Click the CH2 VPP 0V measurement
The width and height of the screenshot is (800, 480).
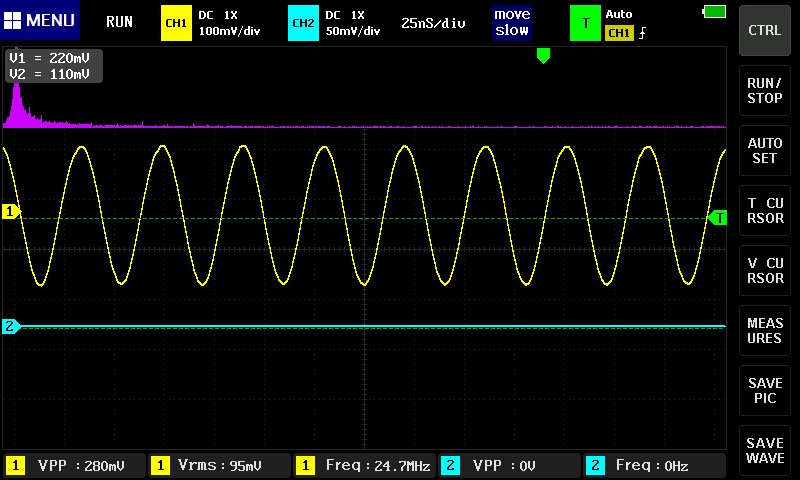click(x=509, y=465)
